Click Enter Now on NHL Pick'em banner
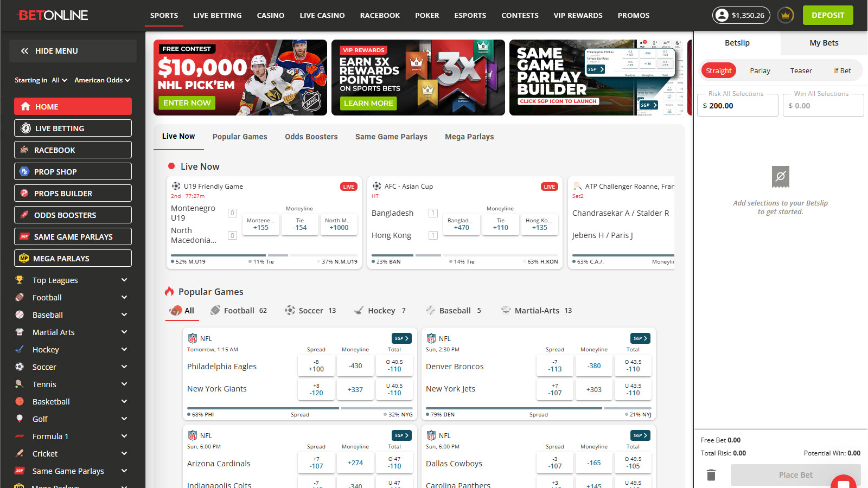868x488 pixels. click(x=187, y=103)
